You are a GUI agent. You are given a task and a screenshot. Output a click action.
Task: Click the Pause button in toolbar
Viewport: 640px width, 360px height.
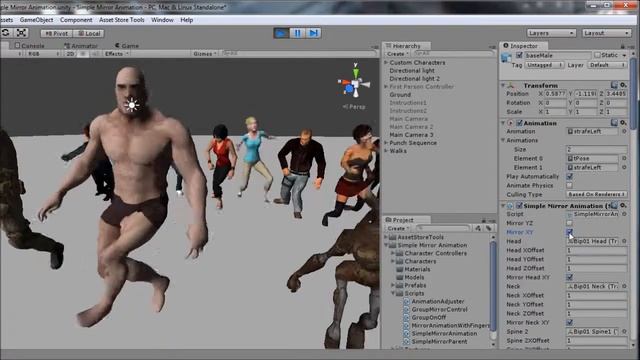(298, 33)
